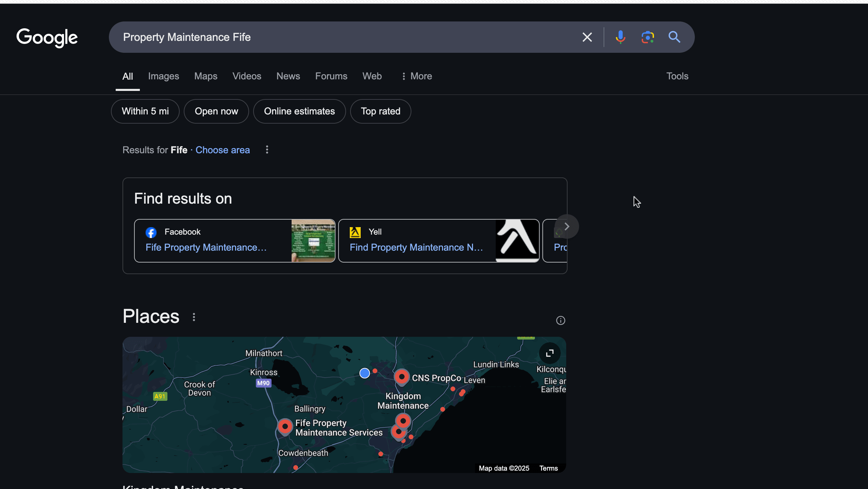868x489 pixels.
Task: Click Map data ©2025 attribution text
Action: tap(504, 469)
